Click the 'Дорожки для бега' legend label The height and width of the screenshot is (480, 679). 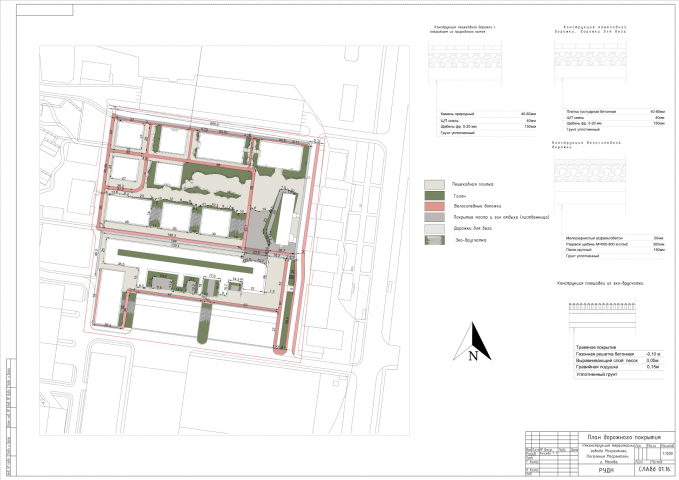(473, 228)
